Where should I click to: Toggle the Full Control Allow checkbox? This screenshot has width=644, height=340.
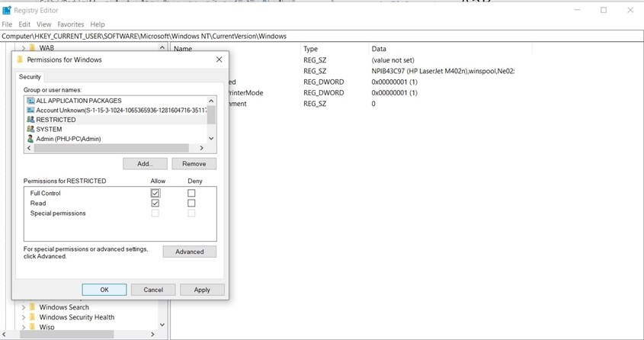pos(155,194)
